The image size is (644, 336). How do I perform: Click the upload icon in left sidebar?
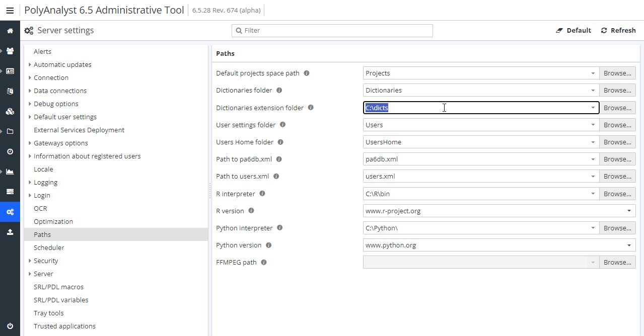pyautogui.click(x=10, y=232)
